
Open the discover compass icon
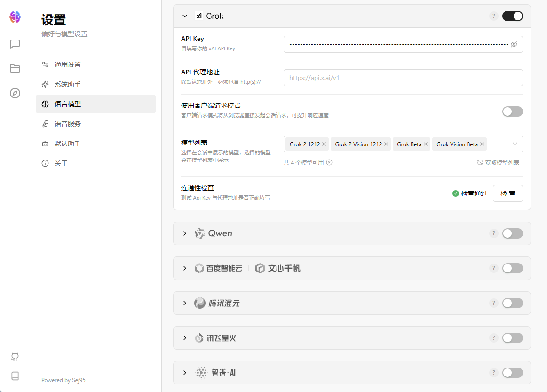(x=15, y=93)
